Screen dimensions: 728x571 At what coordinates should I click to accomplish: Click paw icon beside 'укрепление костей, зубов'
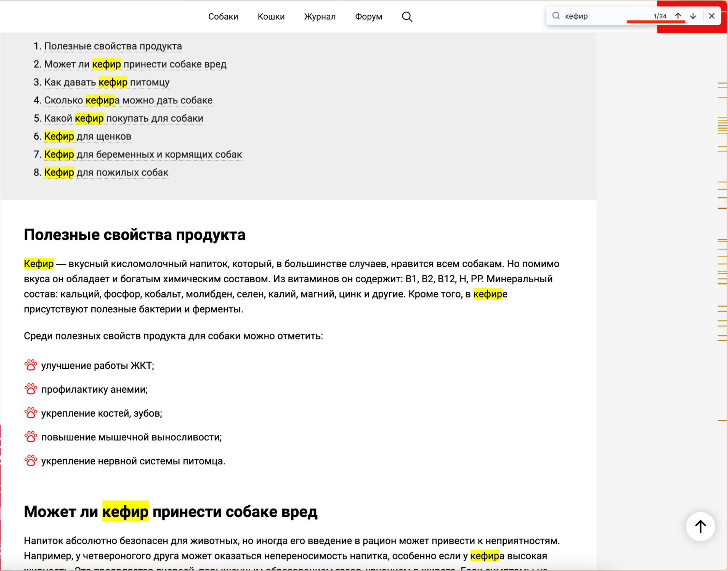[x=31, y=413]
